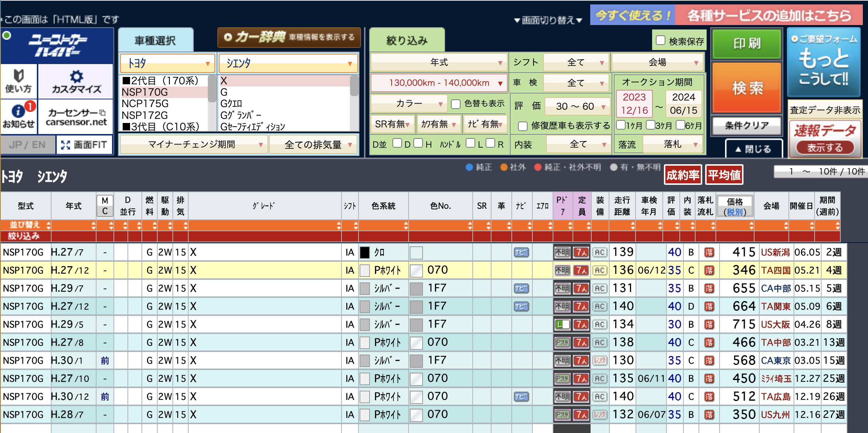Toggle JP / EN language switch
868x433 pixels.
[x=28, y=145]
